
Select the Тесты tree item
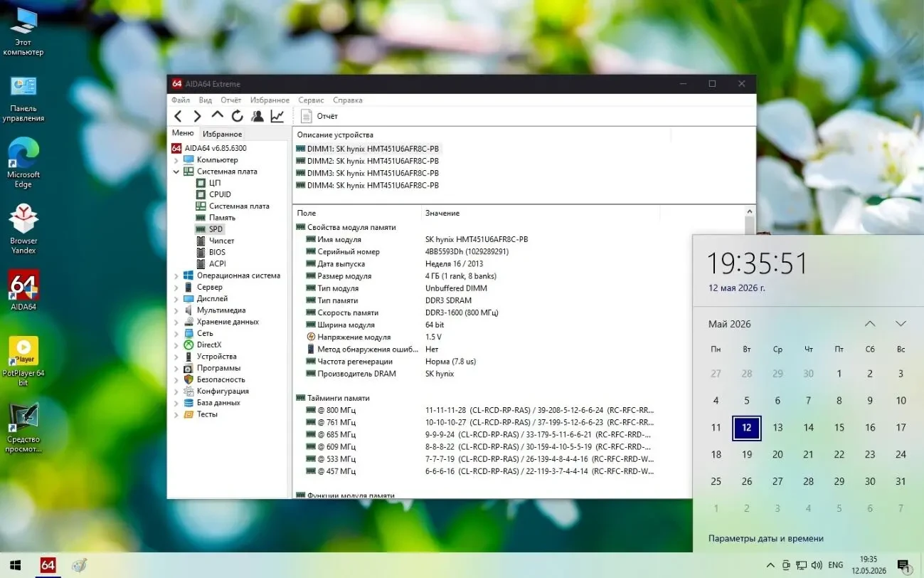(207, 414)
